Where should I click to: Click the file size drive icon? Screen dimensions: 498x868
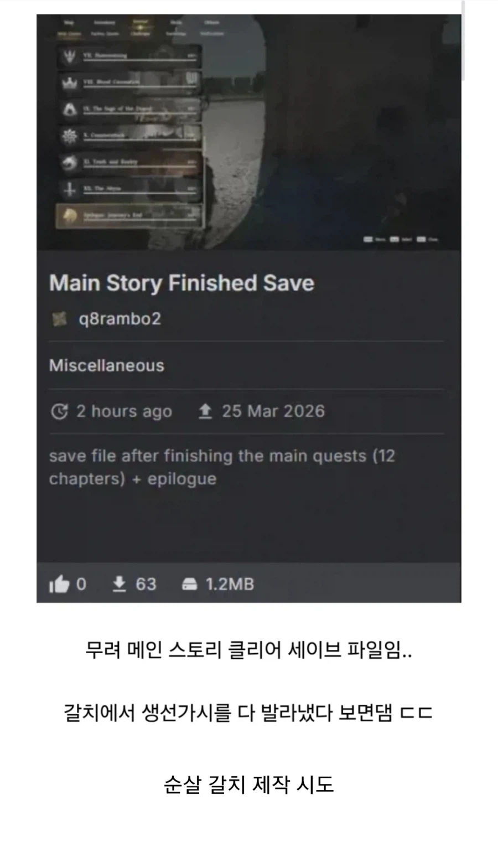point(190,584)
